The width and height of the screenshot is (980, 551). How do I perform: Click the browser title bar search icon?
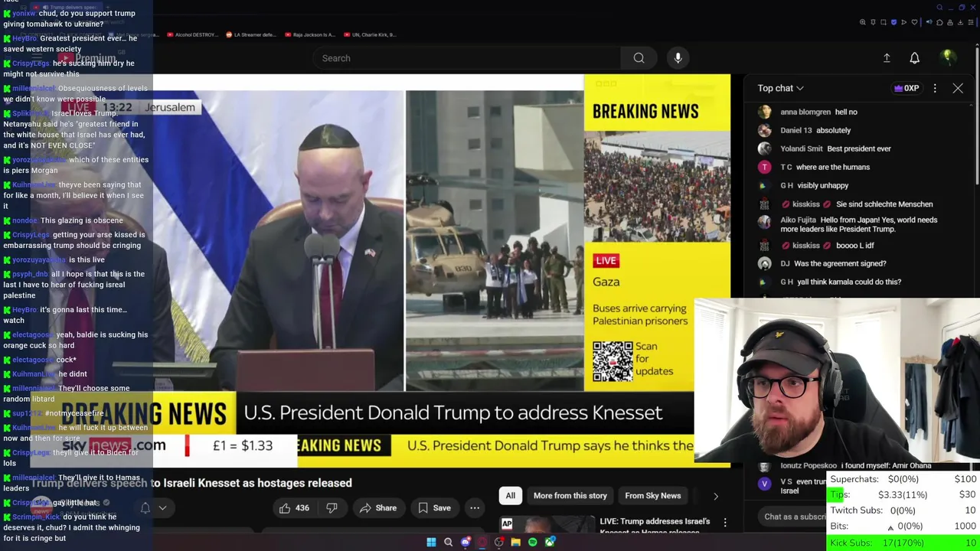(x=939, y=8)
